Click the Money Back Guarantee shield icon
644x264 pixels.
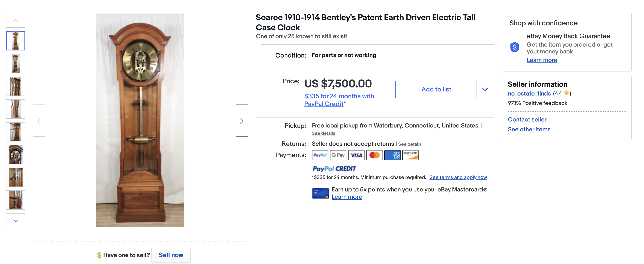[x=515, y=47]
